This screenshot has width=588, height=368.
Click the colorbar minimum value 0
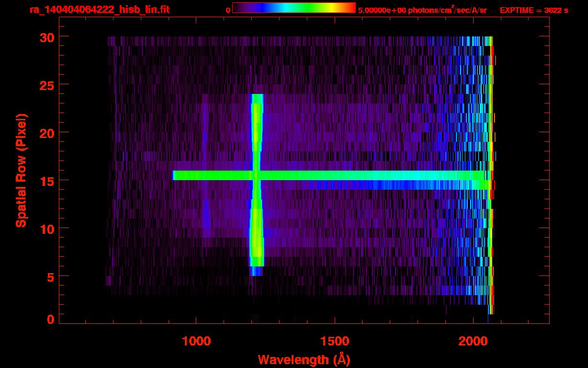click(x=228, y=10)
